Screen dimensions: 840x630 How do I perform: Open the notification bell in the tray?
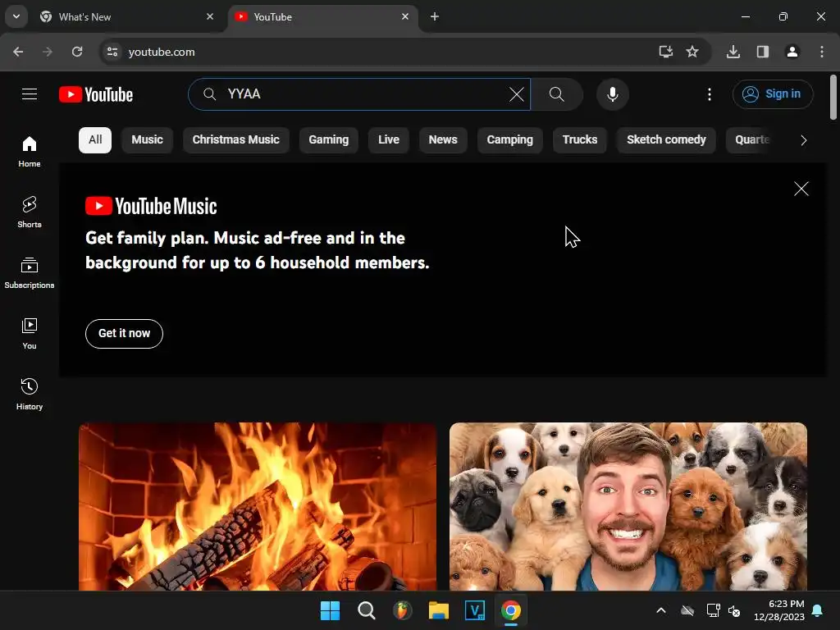(x=818, y=610)
